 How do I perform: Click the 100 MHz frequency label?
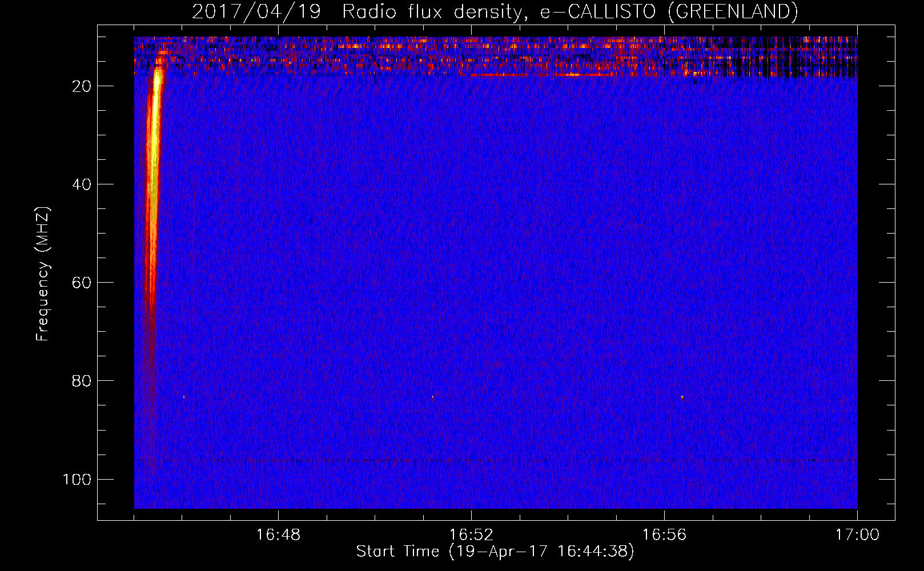click(x=77, y=479)
